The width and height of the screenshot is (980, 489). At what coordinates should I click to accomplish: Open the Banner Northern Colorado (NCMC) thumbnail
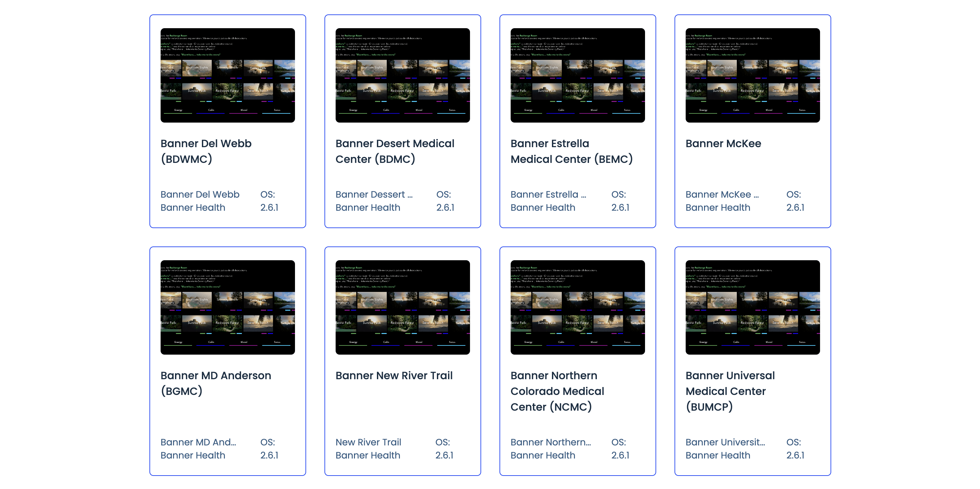pyautogui.click(x=578, y=307)
